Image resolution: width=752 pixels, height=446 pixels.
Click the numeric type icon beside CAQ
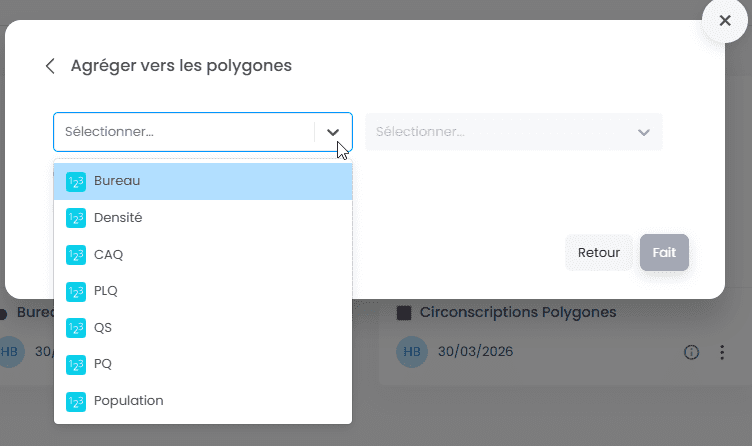(x=76, y=255)
